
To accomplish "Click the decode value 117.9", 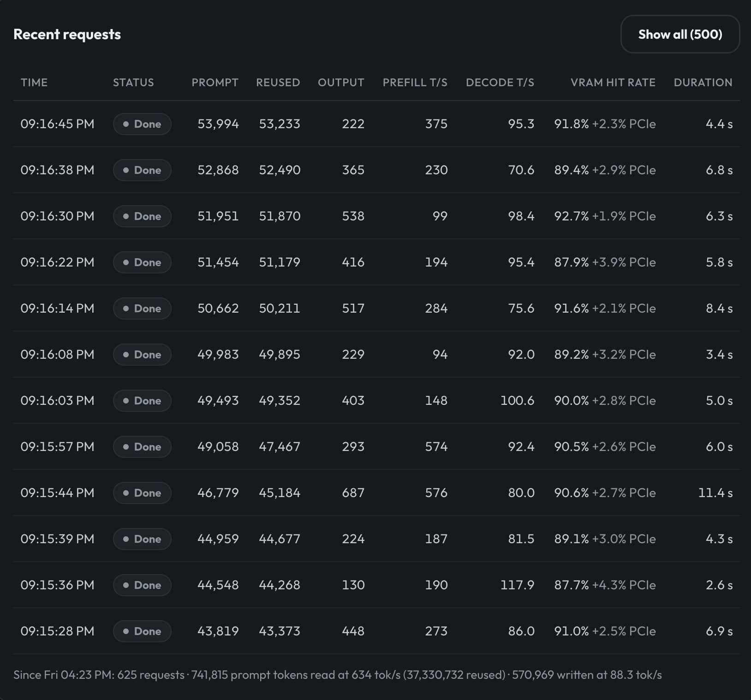I will click(518, 585).
